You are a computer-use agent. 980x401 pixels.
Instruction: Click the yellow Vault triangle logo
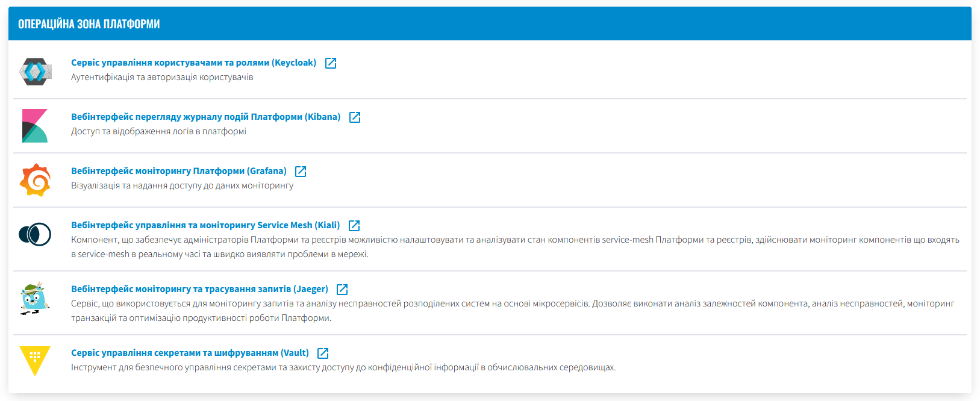[35, 361]
